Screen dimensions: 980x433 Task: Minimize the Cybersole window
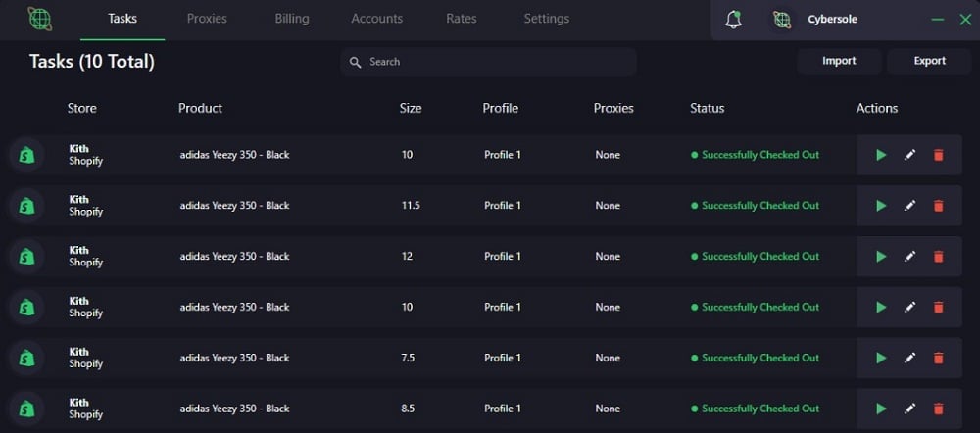click(938, 20)
